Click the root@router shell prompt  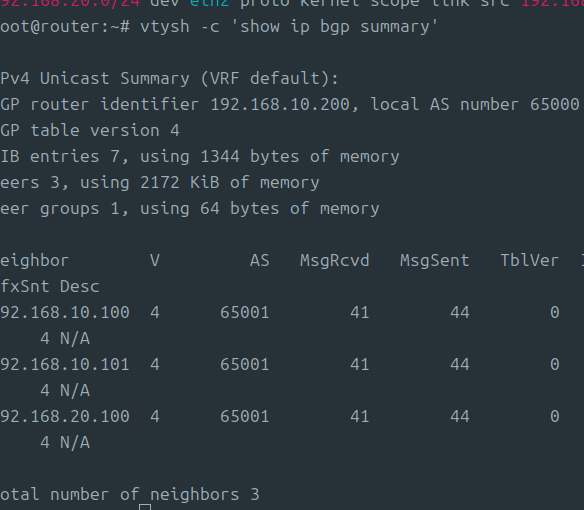(65, 27)
